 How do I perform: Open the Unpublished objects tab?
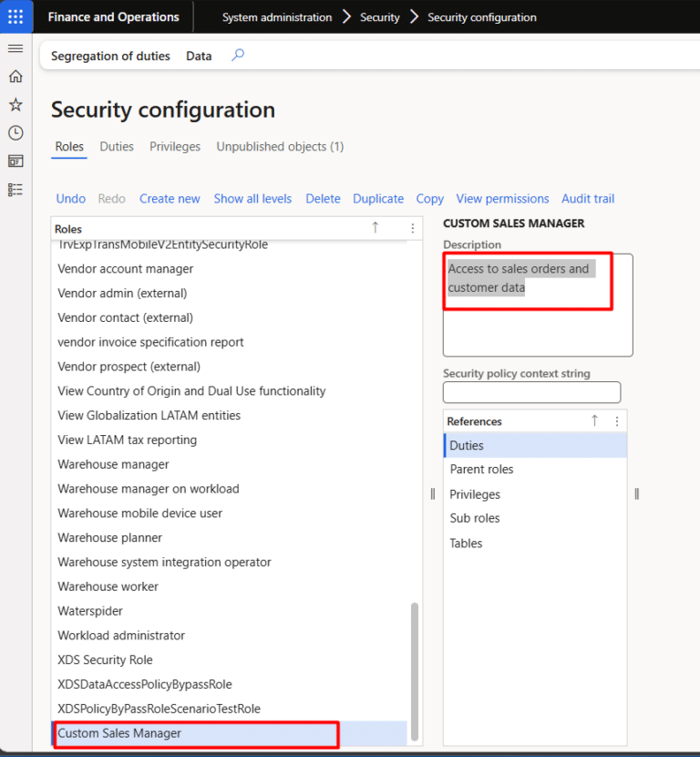coord(279,146)
